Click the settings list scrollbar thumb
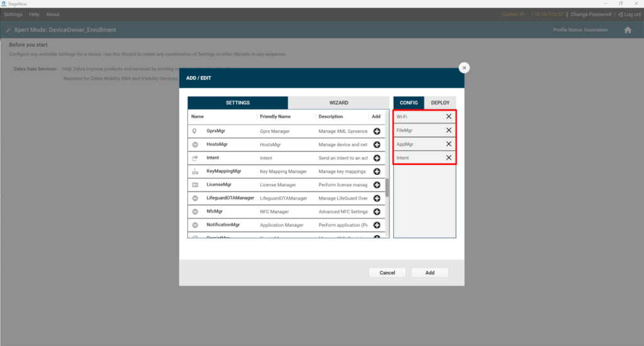Image resolution: width=644 pixels, height=346 pixels. point(387,188)
